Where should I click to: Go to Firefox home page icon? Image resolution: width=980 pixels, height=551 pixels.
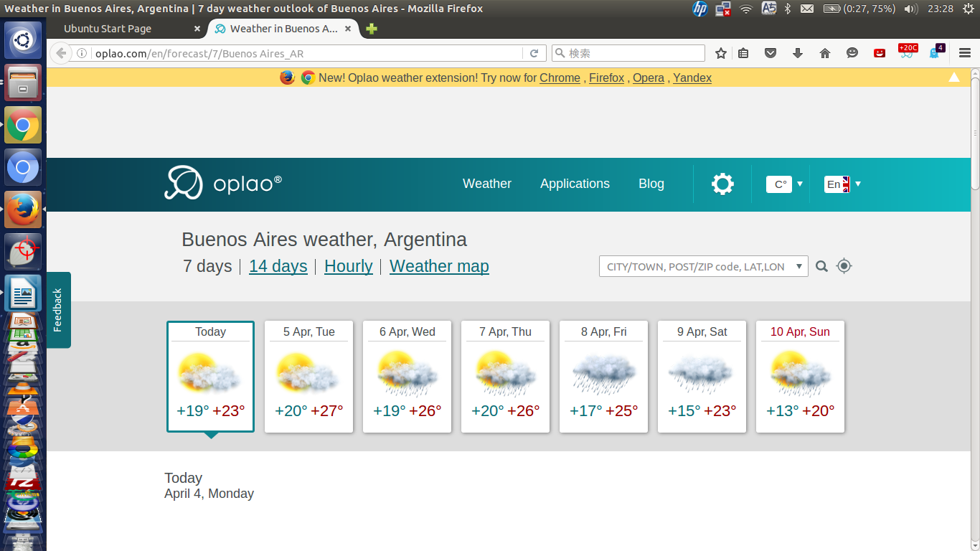[x=825, y=53]
